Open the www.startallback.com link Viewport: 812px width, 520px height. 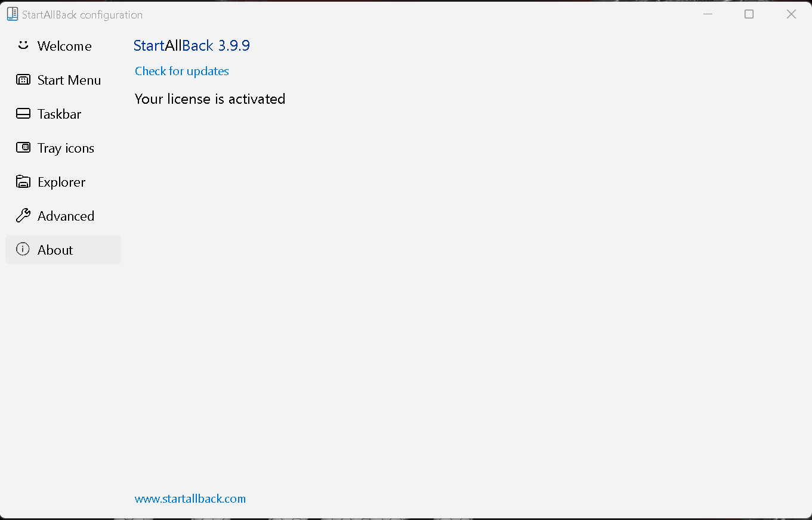(x=190, y=499)
